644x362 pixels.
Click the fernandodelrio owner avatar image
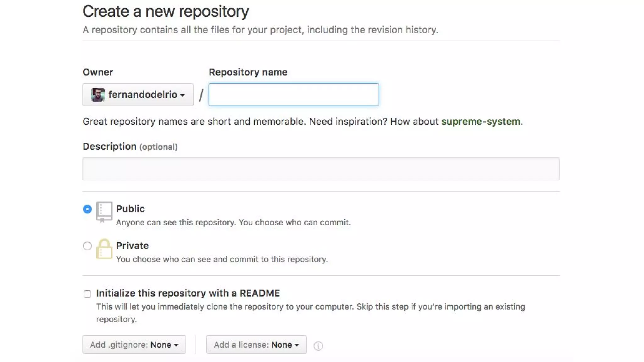tap(98, 95)
